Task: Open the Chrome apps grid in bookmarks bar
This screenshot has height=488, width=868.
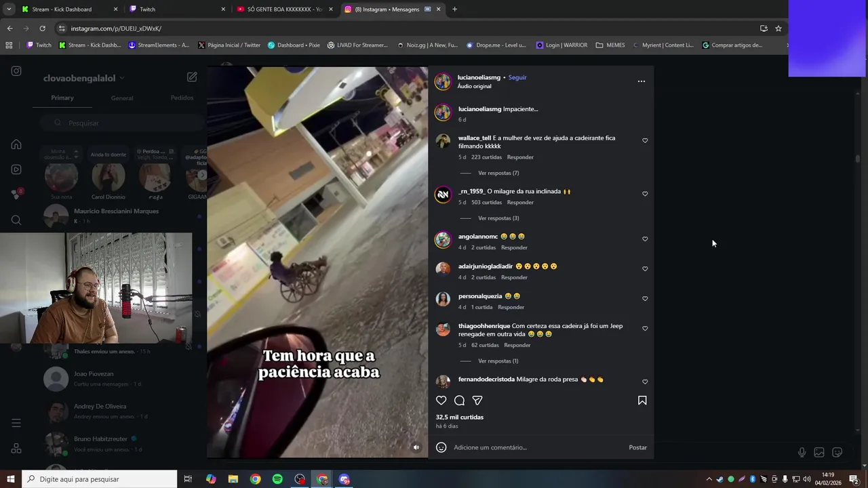Action: (9, 45)
